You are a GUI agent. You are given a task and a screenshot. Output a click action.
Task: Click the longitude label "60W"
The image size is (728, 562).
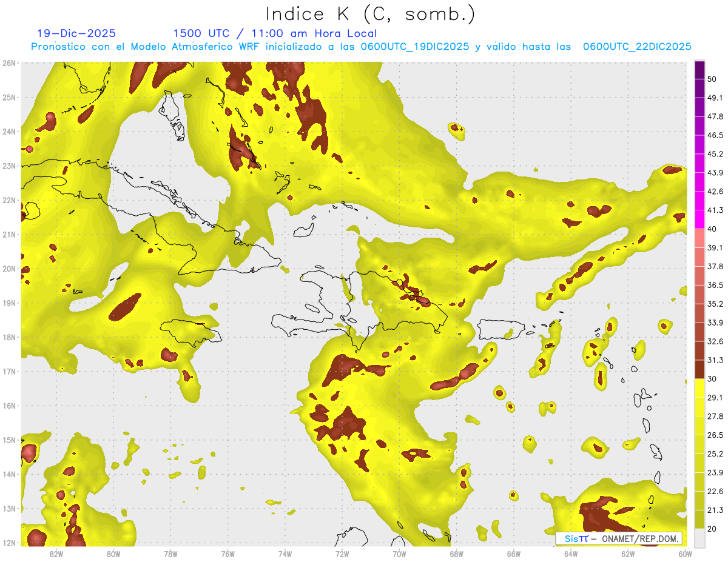coord(684,554)
